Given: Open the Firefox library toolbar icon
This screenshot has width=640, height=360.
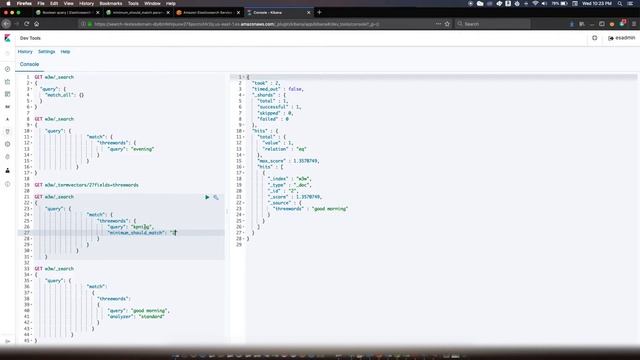Looking at the screenshot, I should 582,24.
